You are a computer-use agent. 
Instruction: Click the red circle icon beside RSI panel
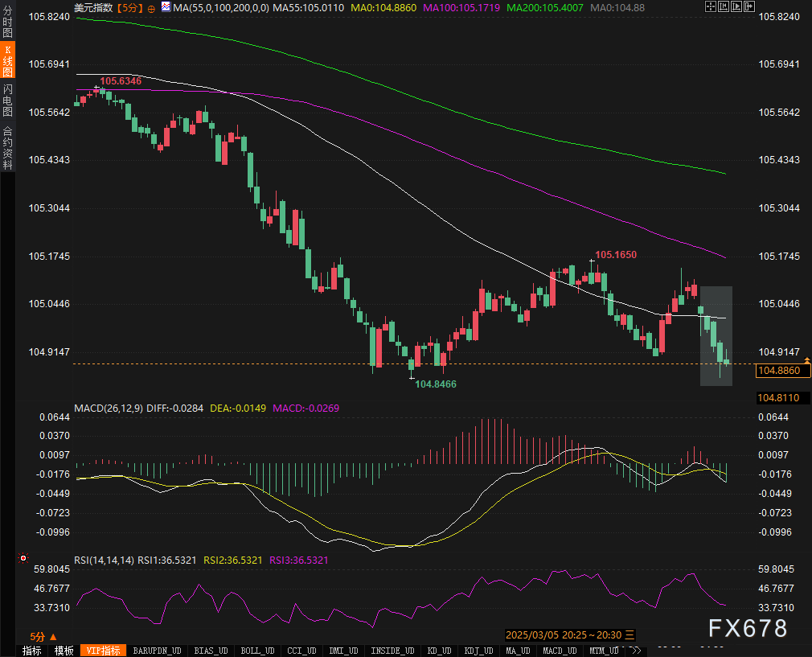(x=23, y=557)
